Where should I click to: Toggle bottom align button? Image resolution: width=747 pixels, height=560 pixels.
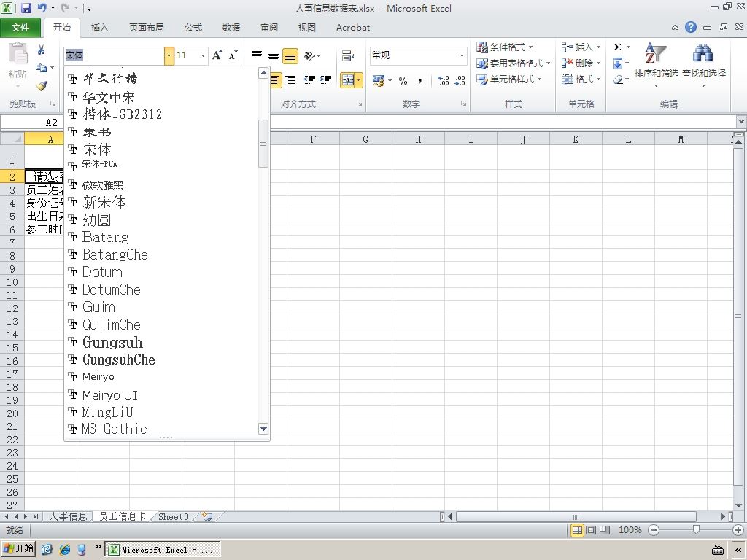click(x=290, y=55)
